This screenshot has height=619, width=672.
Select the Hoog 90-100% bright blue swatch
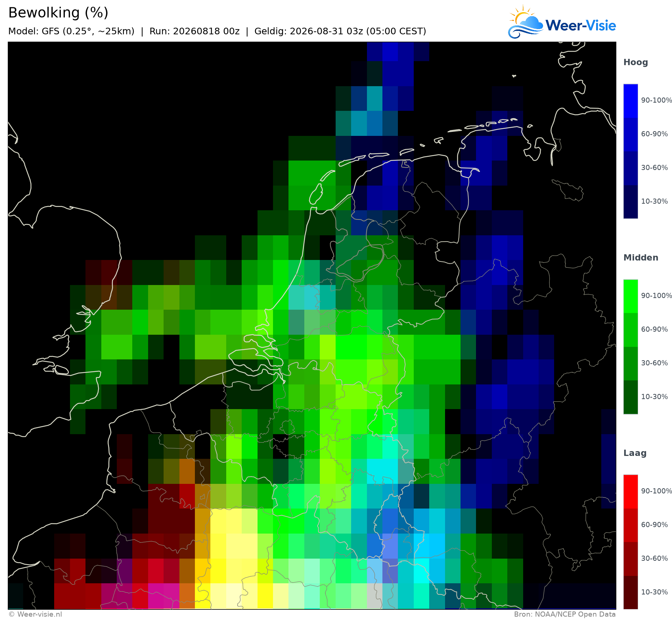630,101
